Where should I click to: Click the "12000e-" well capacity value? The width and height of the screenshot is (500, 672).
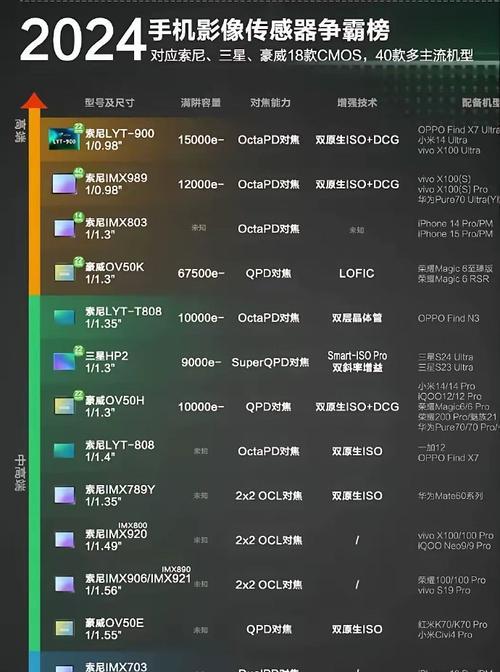pos(201,184)
